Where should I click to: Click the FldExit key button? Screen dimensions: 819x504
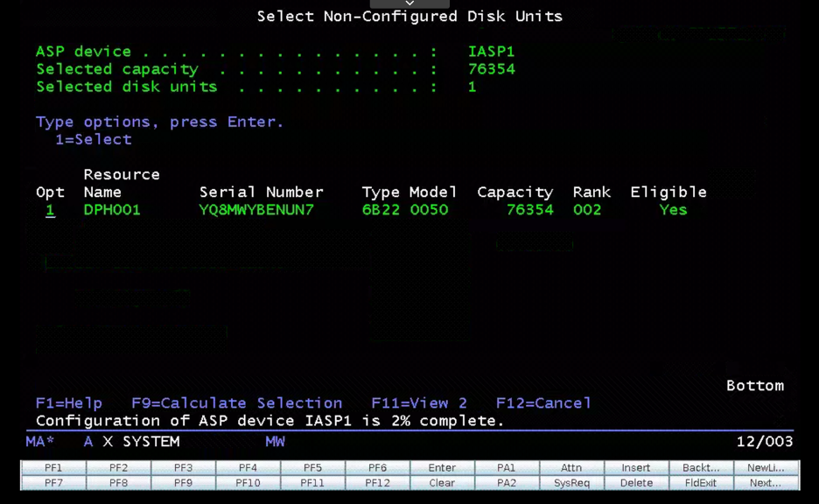701,483
